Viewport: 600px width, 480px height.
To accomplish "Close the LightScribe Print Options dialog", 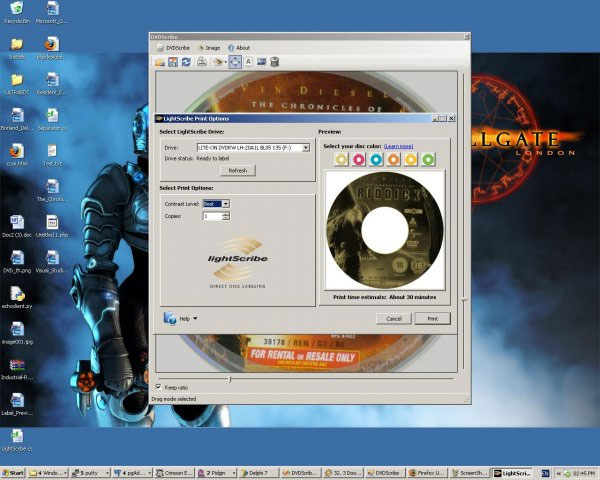I will pos(451,119).
